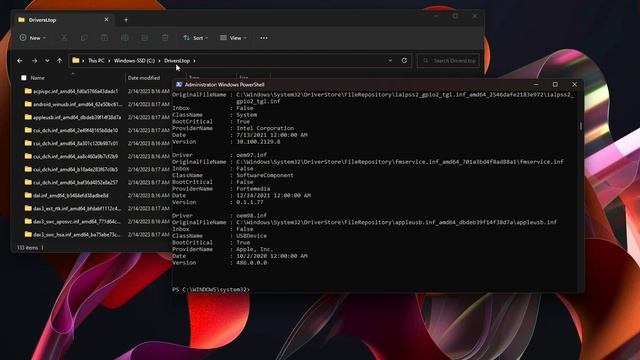Click the PS C:\WINDOWS\system32 prompt line
This screenshot has height=360, width=640.
(211, 289)
